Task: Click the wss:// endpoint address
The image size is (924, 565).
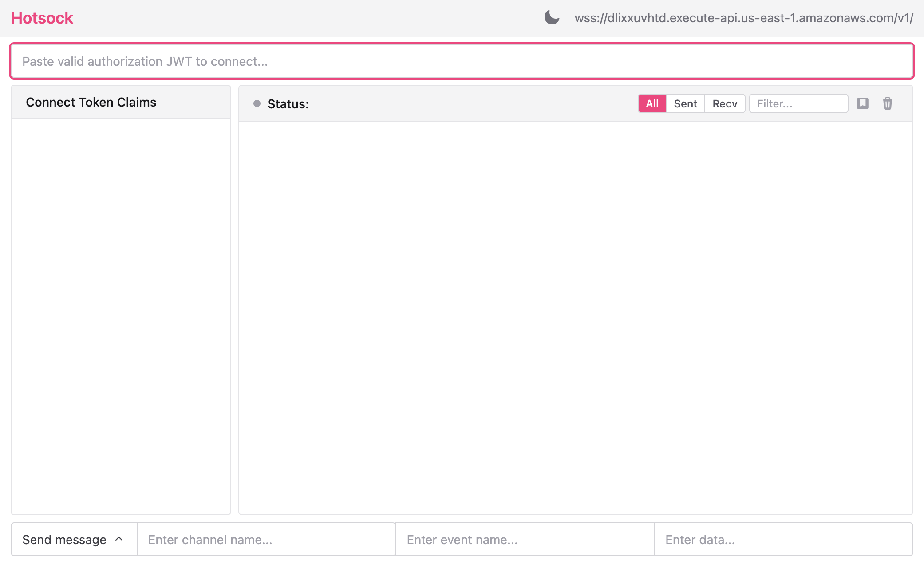Action: click(744, 18)
